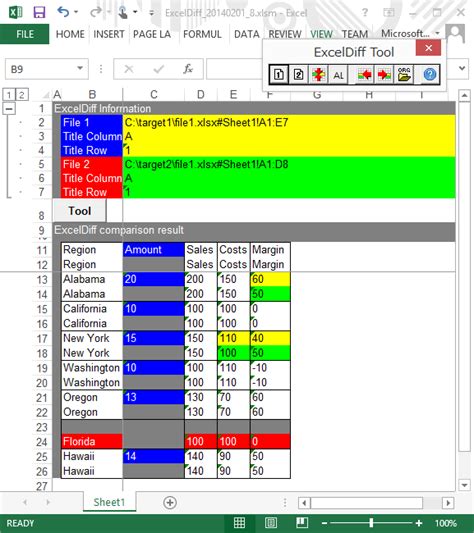Click the user account avatar icon
The width and height of the screenshot is (474, 533).
pyautogui.click(x=455, y=33)
